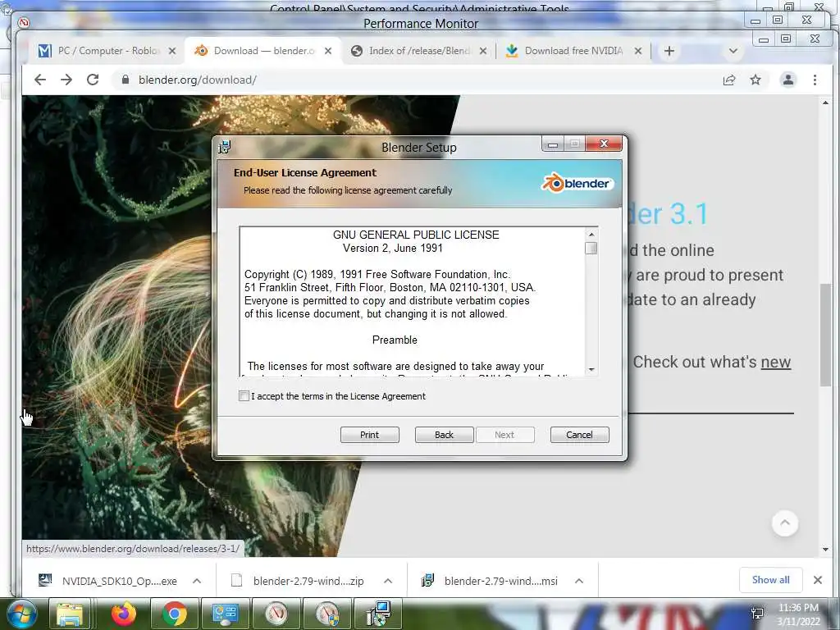This screenshot has height=630, width=840.
Task: Close the Download — blender.org tab
Action: [x=328, y=51]
